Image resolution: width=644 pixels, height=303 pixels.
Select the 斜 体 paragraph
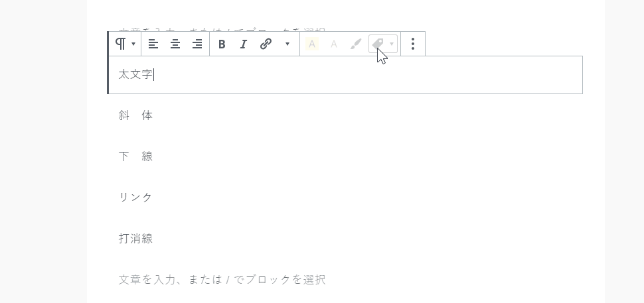click(135, 115)
